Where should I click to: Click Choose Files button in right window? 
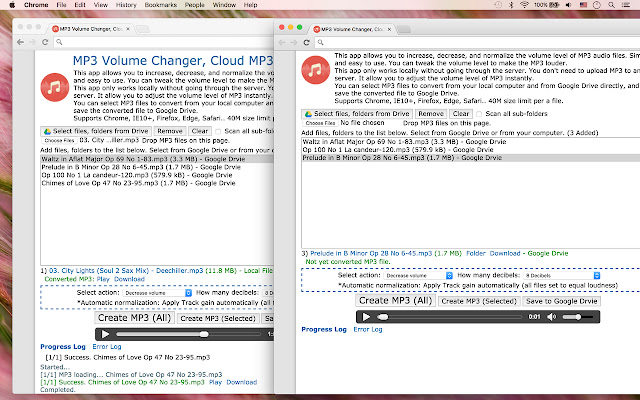pyautogui.click(x=320, y=123)
